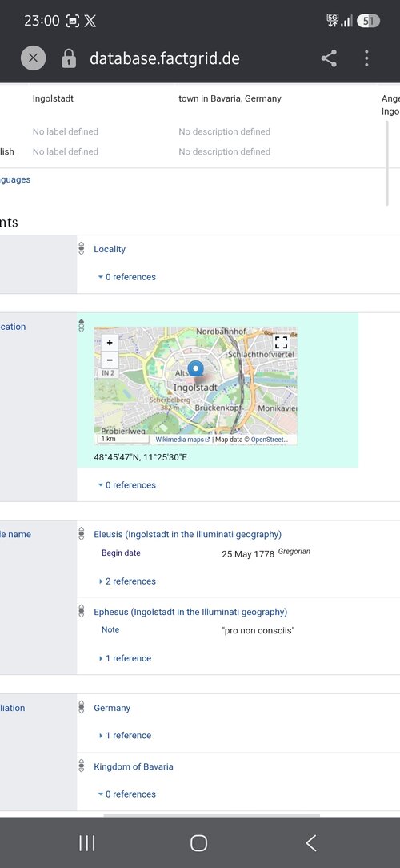Select the Ingolstadt label cell
This screenshot has width=400, height=868.
coord(53,98)
